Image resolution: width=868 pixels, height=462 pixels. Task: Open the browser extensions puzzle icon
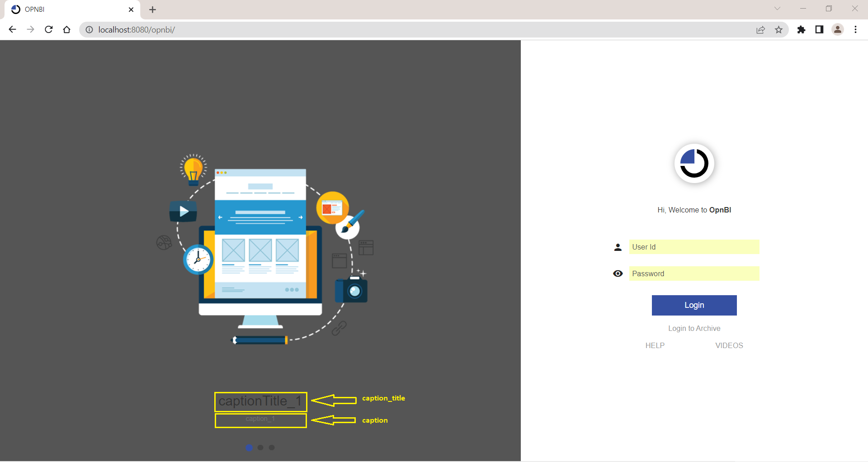click(801, 29)
